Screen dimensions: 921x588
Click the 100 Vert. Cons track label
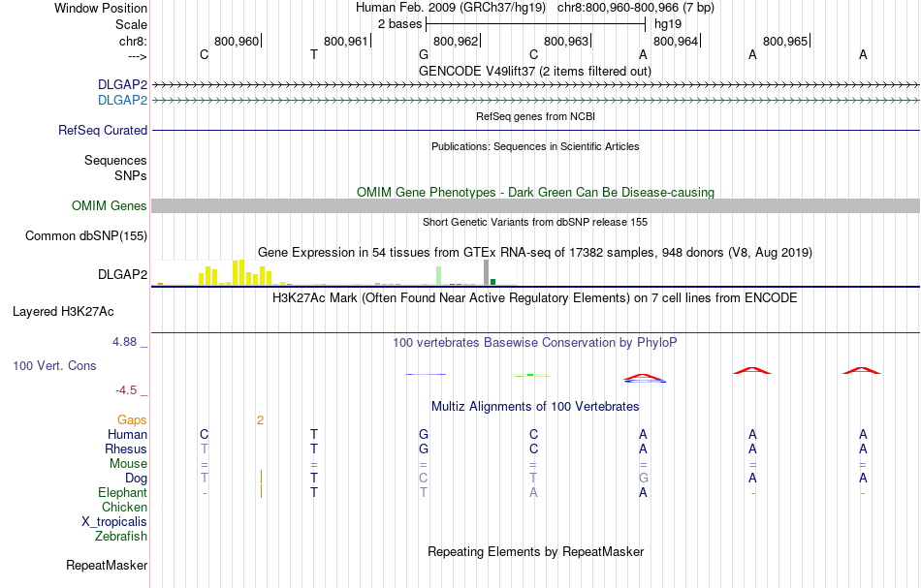pyautogui.click(x=54, y=365)
